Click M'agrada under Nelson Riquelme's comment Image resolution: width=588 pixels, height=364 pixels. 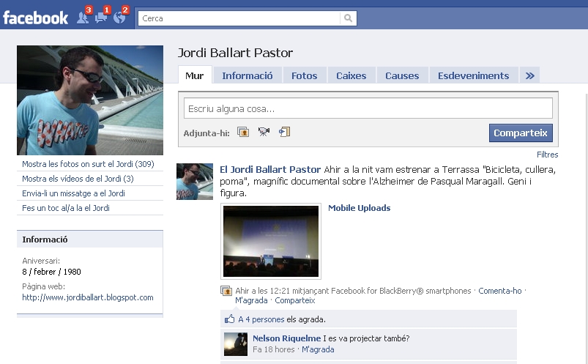[318, 349]
